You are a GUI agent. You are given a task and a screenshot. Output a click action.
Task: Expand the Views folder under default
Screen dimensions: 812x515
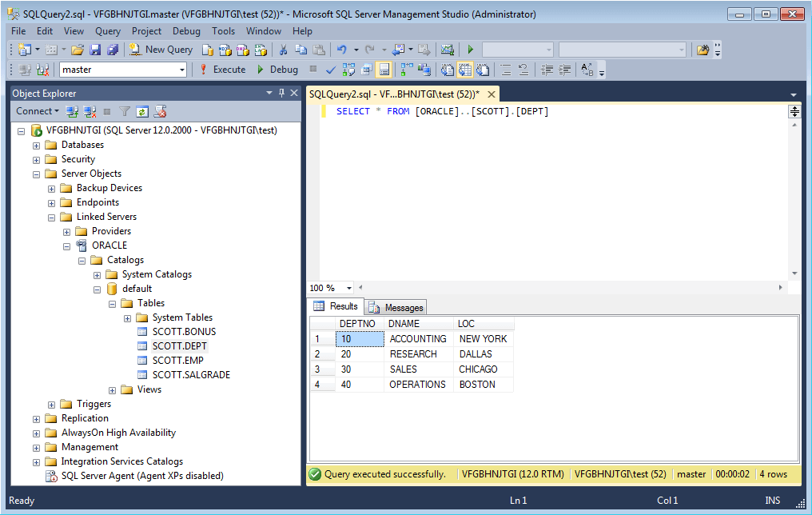[113, 390]
